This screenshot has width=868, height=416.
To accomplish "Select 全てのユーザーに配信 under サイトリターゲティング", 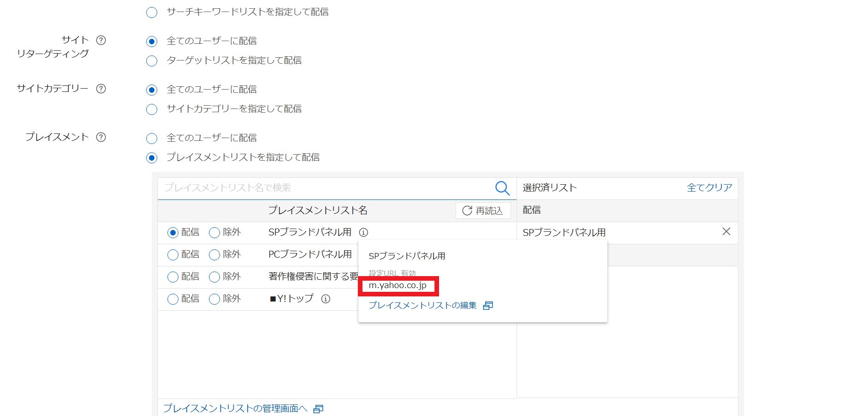I will click(x=152, y=42).
